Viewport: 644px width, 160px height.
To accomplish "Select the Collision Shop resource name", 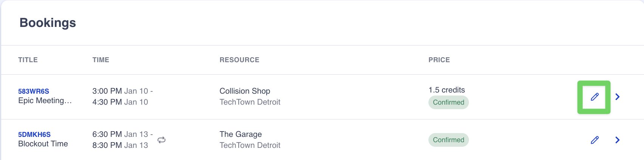I will 245,91.
